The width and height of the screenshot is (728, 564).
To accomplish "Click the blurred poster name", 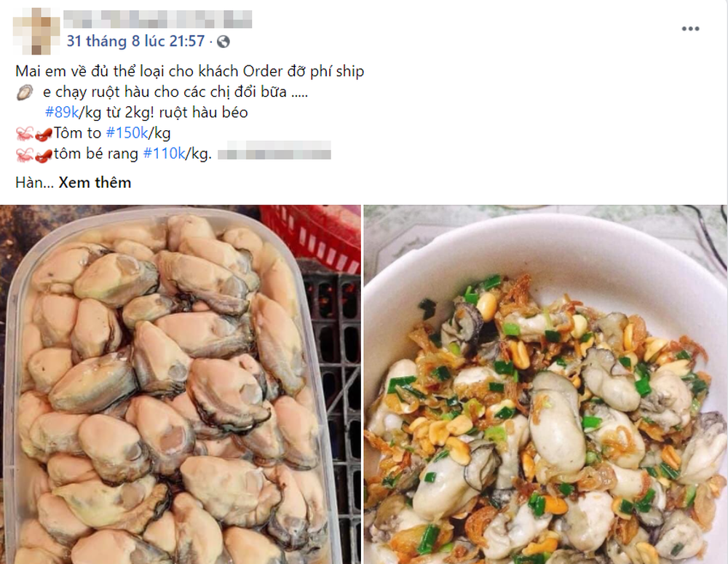I will [x=158, y=20].
